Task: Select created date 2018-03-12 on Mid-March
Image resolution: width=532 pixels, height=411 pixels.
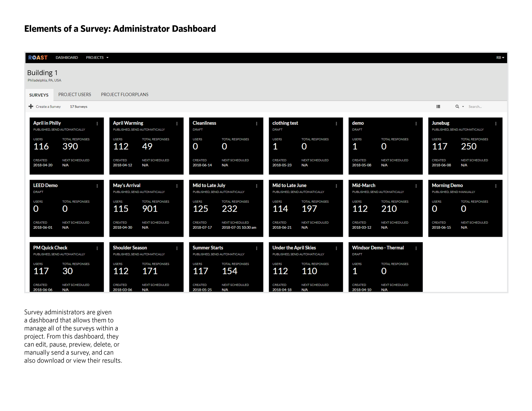Action: (362, 227)
